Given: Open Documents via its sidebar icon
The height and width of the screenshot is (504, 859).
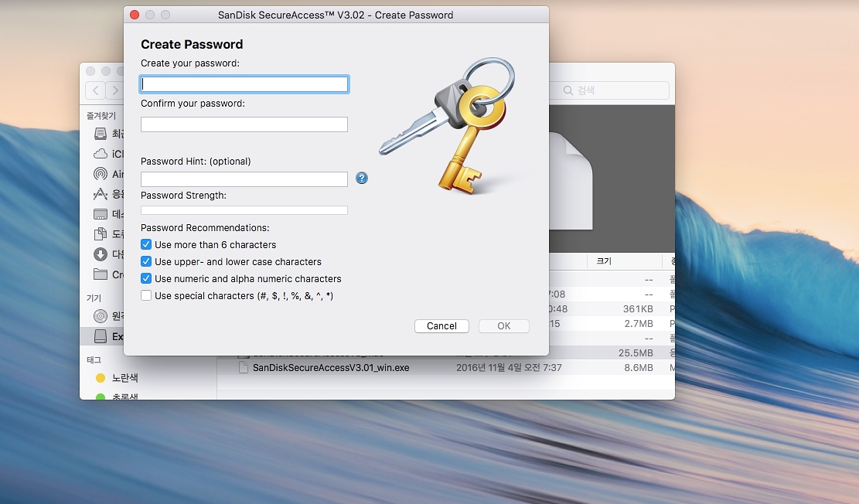Looking at the screenshot, I should coord(101,234).
